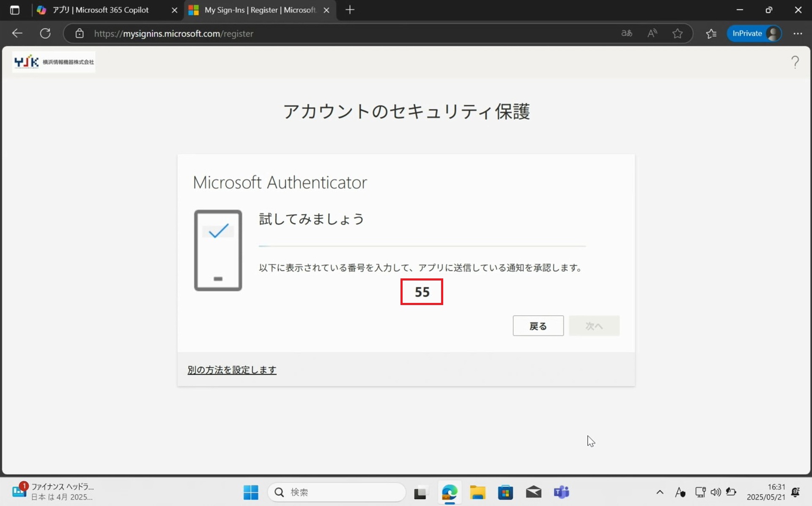Click the Microsoft Edge taskbar icon
The image size is (812, 506).
click(449, 492)
